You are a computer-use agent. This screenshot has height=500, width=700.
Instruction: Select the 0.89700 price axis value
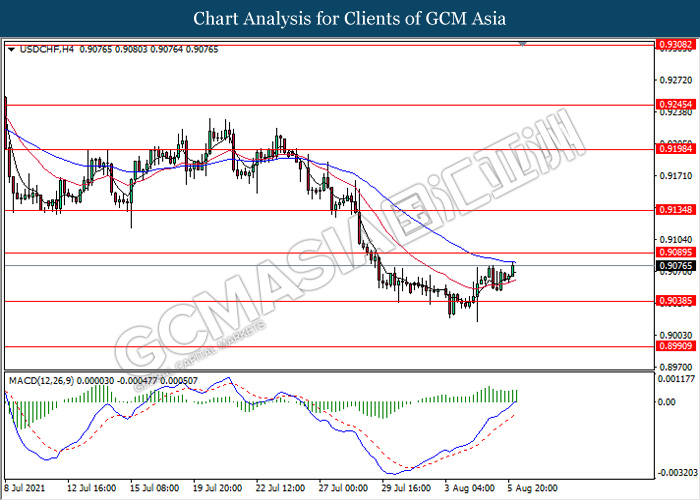point(676,367)
